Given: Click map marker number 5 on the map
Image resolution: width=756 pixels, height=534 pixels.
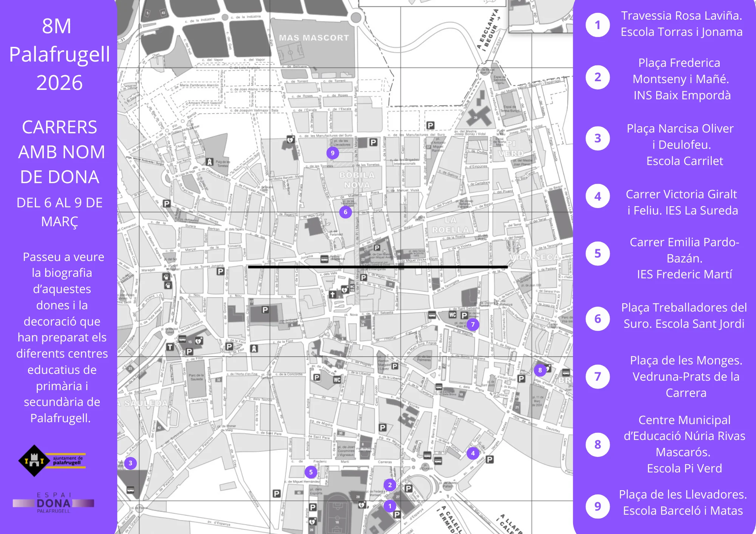Looking at the screenshot, I should (x=311, y=472).
